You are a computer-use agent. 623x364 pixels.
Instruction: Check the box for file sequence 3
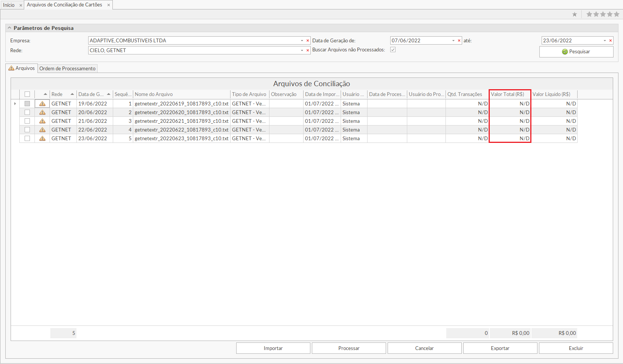pos(27,121)
